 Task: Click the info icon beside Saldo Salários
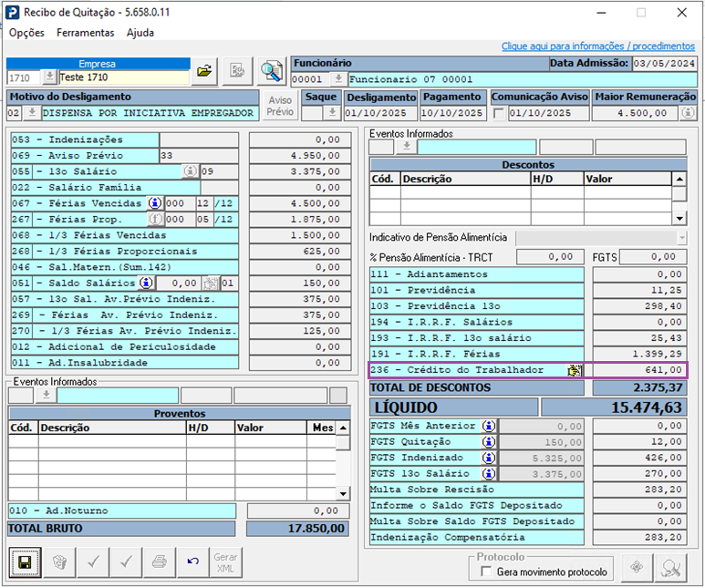(144, 284)
